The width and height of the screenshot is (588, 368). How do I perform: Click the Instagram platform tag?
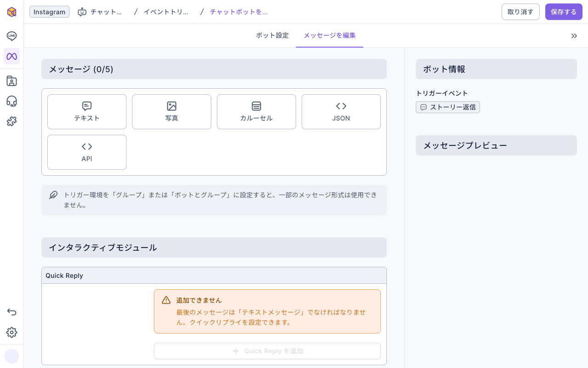click(50, 12)
